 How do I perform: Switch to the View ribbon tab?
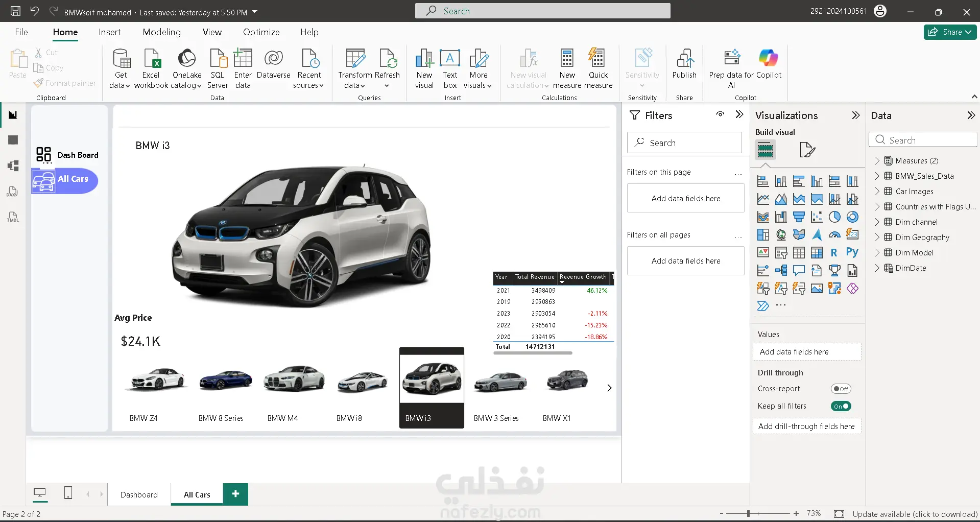(212, 32)
